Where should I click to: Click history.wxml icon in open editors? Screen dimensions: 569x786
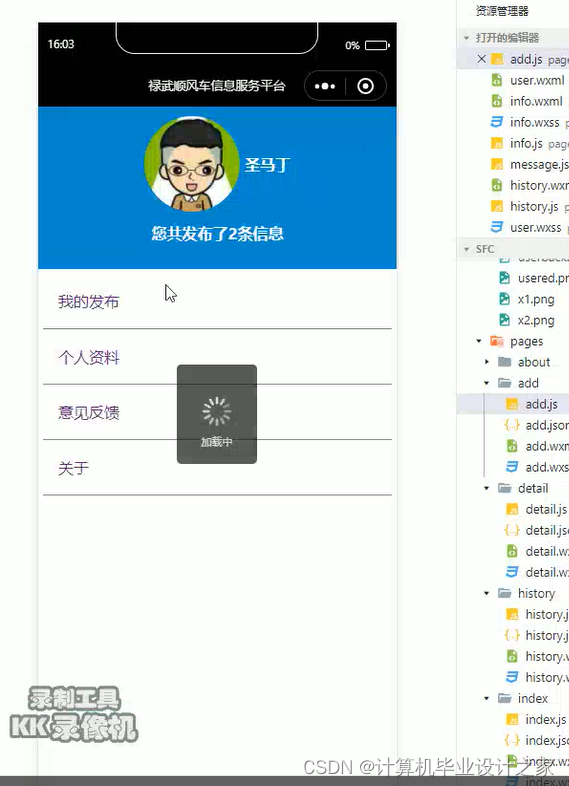click(x=496, y=185)
